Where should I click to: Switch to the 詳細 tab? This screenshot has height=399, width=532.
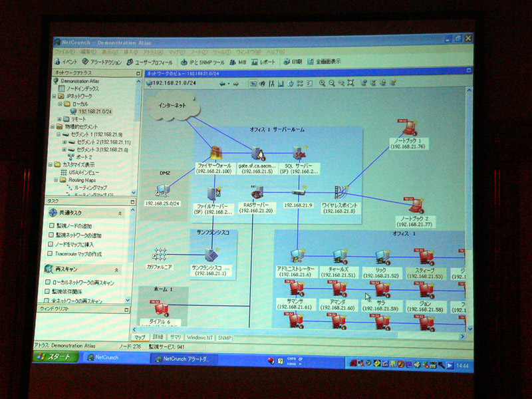pyautogui.click(x=158, y=337)
